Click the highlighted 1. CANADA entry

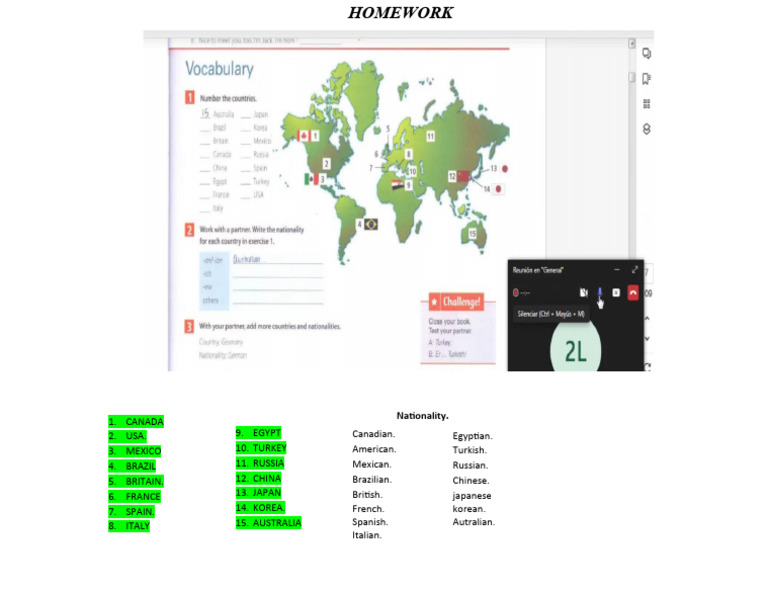136,422
